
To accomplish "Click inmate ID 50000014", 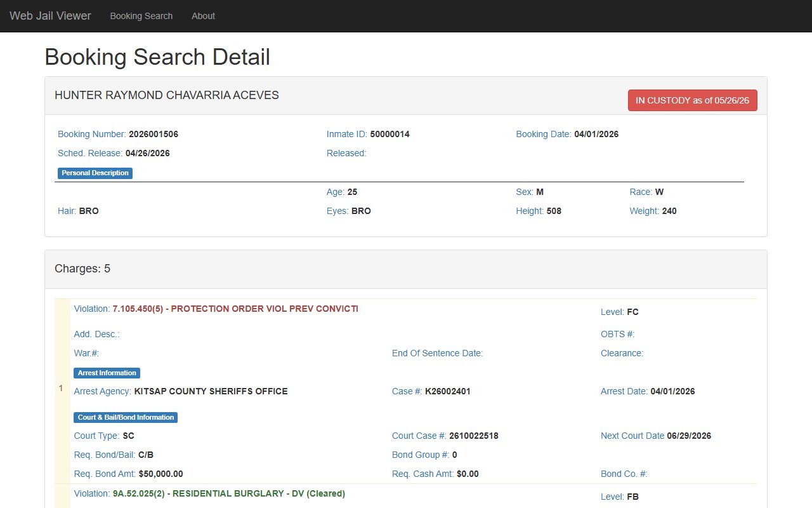I will coord(390,134).
